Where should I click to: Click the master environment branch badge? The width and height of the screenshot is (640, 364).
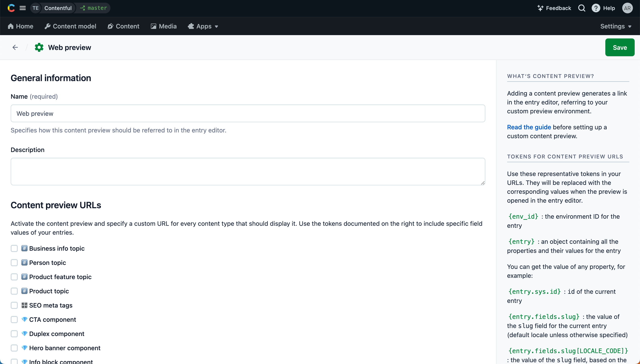point(93,8)
